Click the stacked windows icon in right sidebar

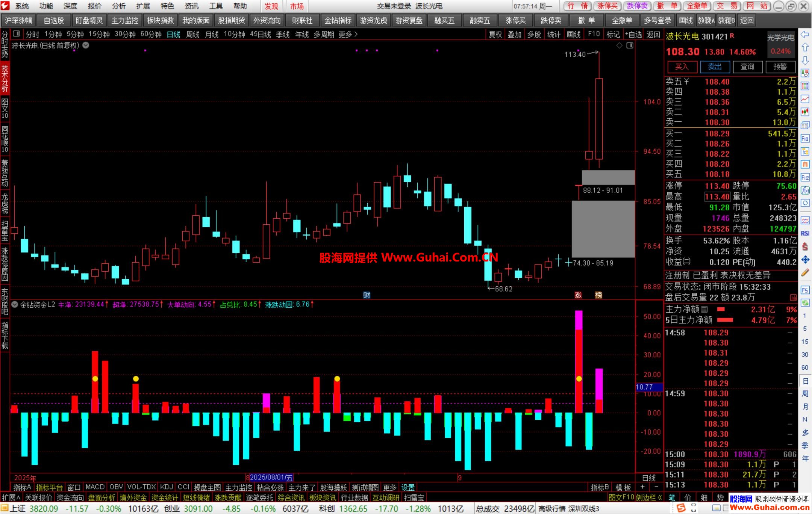click(805, 125)
